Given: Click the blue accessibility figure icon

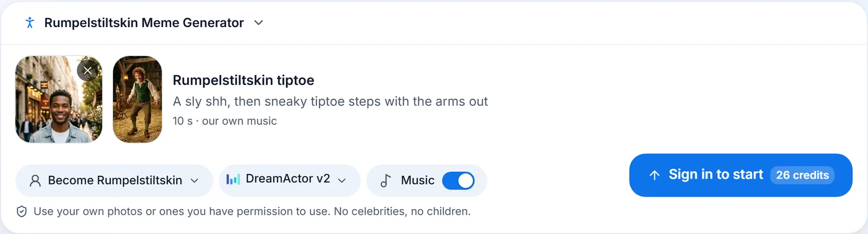Looking at the screenshot, I should coord(30,23).
